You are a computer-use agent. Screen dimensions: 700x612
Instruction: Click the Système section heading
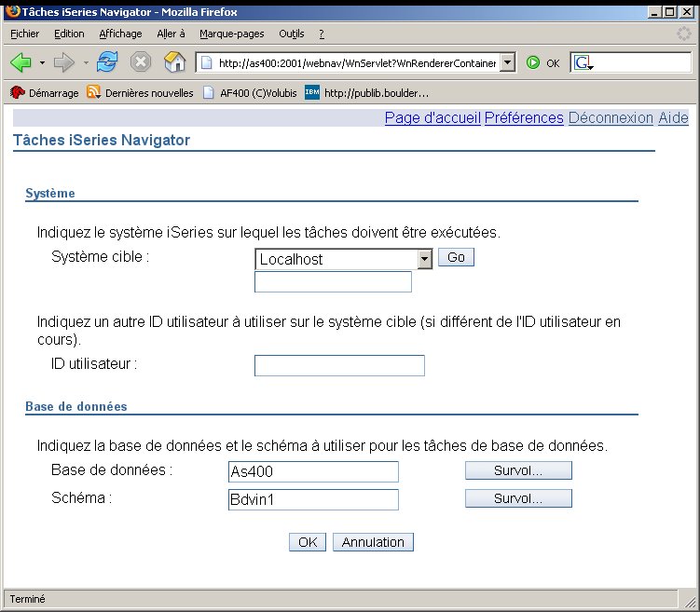[50, 193]
